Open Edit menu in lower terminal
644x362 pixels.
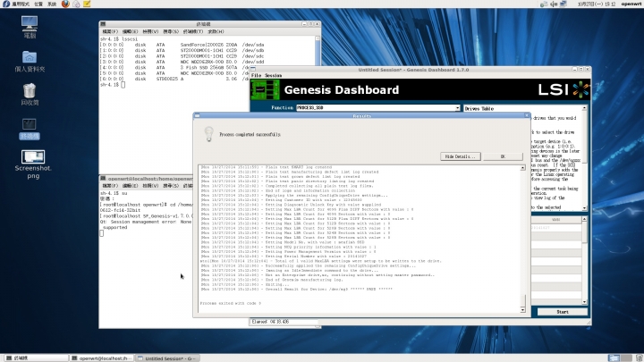tap(130, 186)
